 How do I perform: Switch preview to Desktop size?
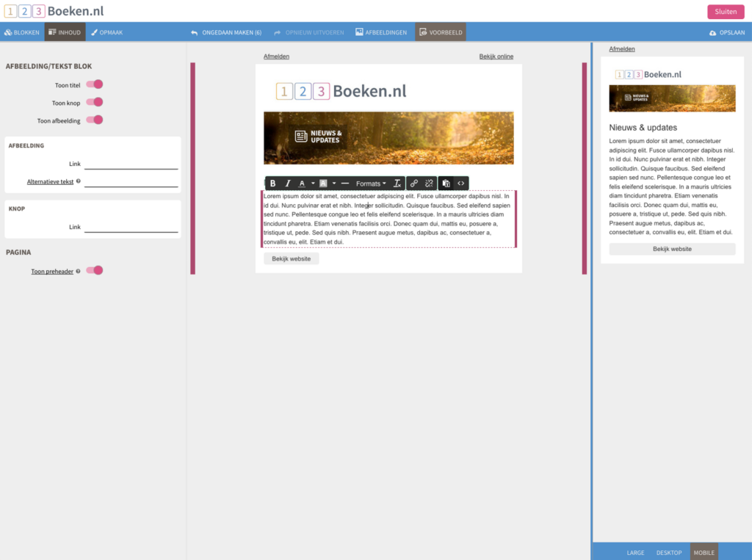coord(669,553)
